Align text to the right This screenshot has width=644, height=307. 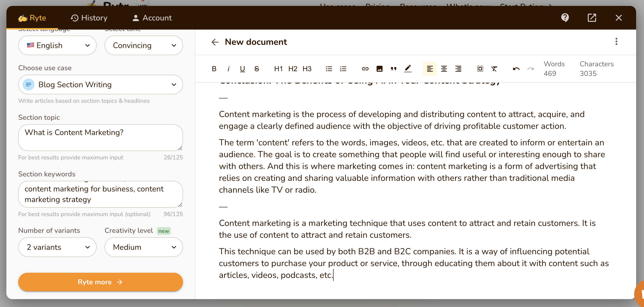coord(458,68)
